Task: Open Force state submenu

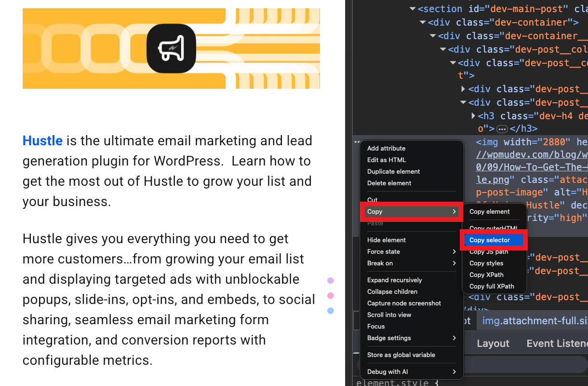Action: 412,251
